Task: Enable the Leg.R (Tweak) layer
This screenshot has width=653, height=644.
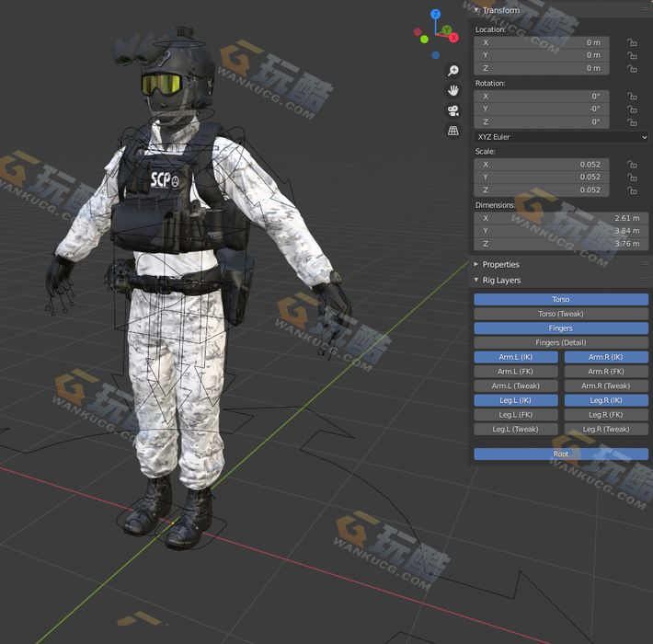Action: (606, 429)
